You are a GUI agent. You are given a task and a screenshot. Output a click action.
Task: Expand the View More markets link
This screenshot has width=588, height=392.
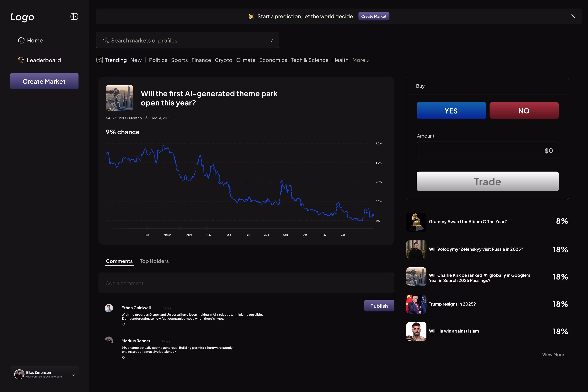[x=555, y=355]
